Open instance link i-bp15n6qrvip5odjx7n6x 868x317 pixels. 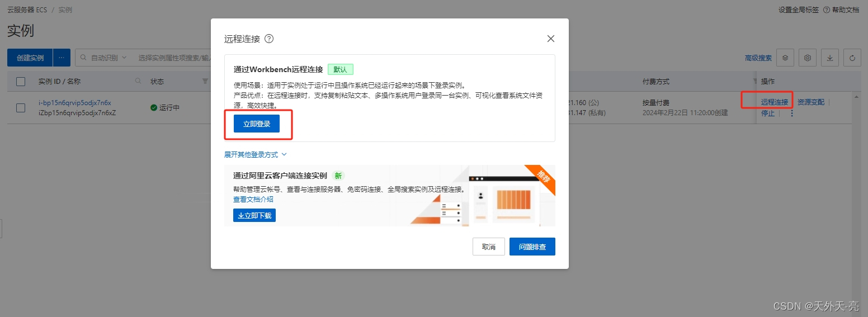(x=74, y=103)
